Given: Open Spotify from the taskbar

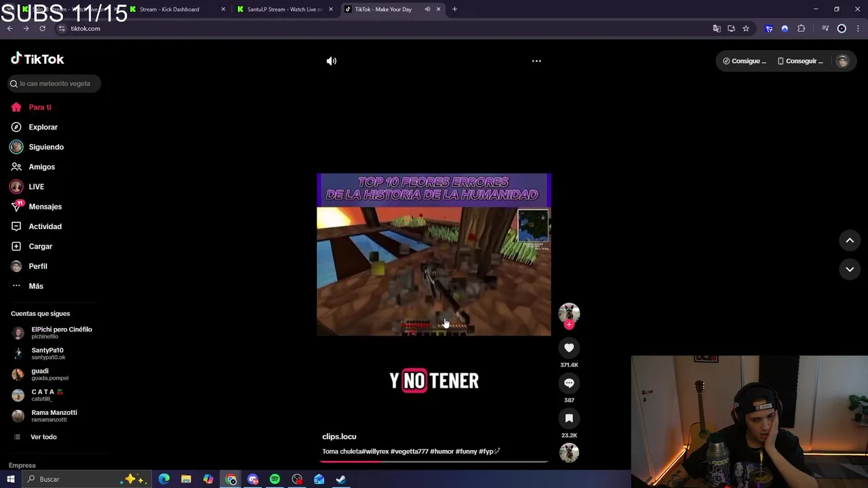Looking at the screenshot, I should [275, 479].
